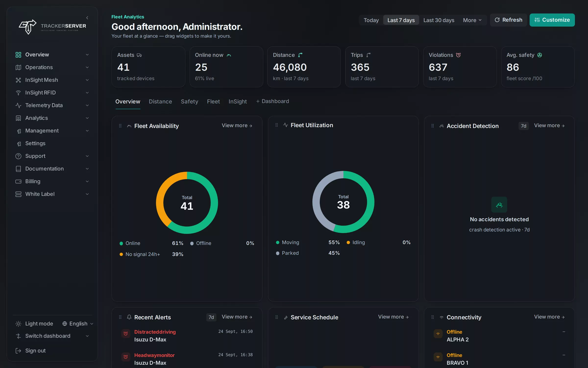588x368 pixels.
Task: Click the Overview grid icon in sidebar
Action: coord(18,55)
